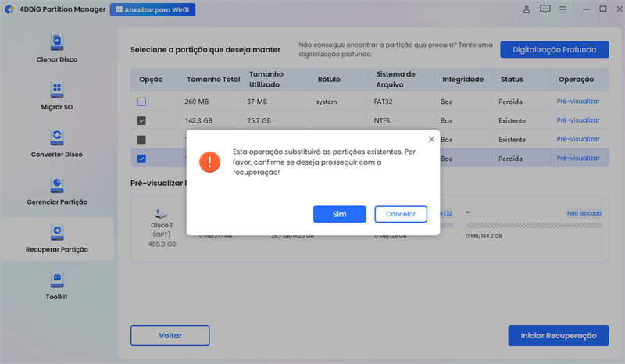The width and height of the screenshot is (625, 364).
Task: Click the Disco 1 drive icon
Action: click(x=159, y=214)
